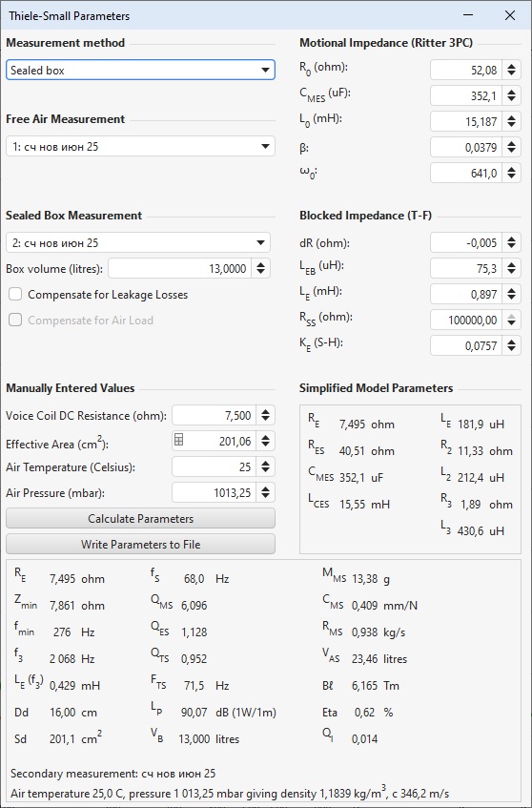Click the Voice Coil DC Resistance stepper
Image resolution: width=532 pixels, height=808 pixels.
[x=265, y=415]
